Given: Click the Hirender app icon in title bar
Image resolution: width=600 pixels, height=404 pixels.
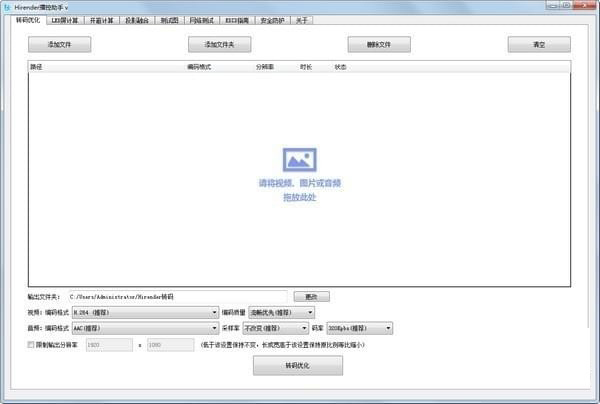Looking at the screenshot, I should 7,7.
